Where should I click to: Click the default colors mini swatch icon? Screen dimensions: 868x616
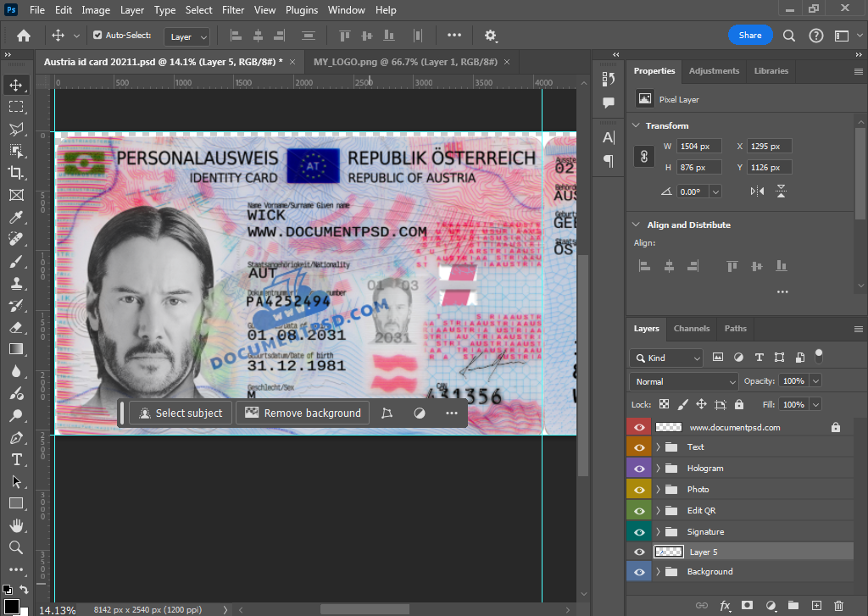coord(7,590)
